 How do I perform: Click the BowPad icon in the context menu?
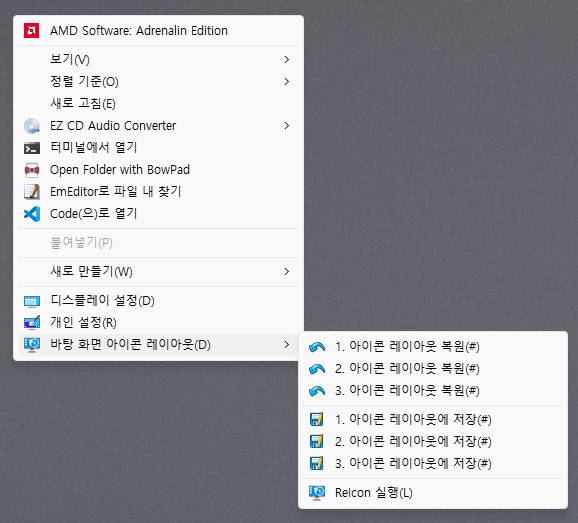point(32,170)
